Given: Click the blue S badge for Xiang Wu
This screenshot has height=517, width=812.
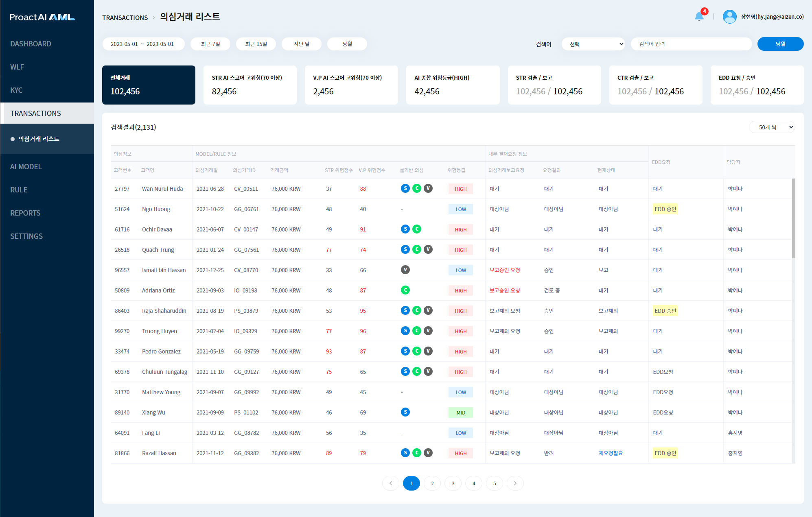Looking at the screenshot, I should point(405,412).
